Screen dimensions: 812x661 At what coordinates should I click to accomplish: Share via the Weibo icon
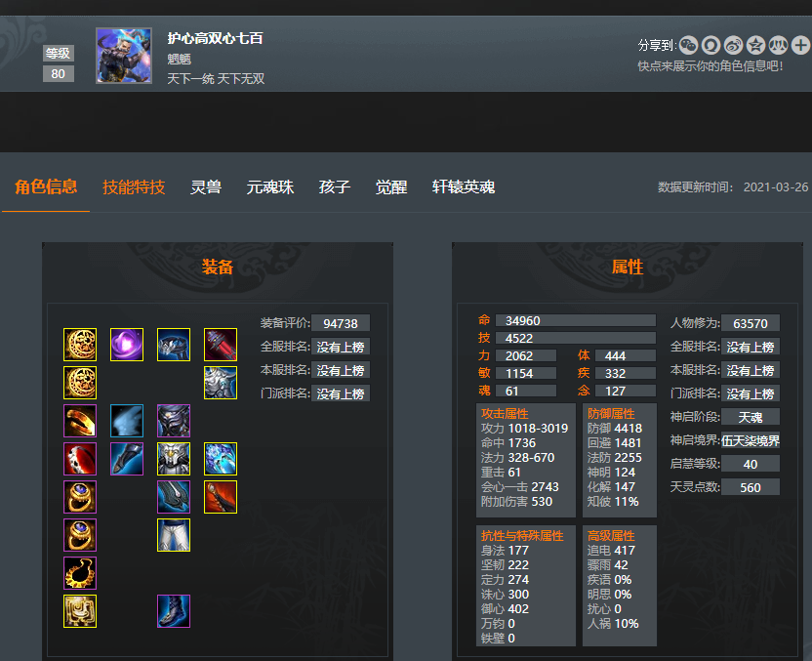tap(733, 46)
